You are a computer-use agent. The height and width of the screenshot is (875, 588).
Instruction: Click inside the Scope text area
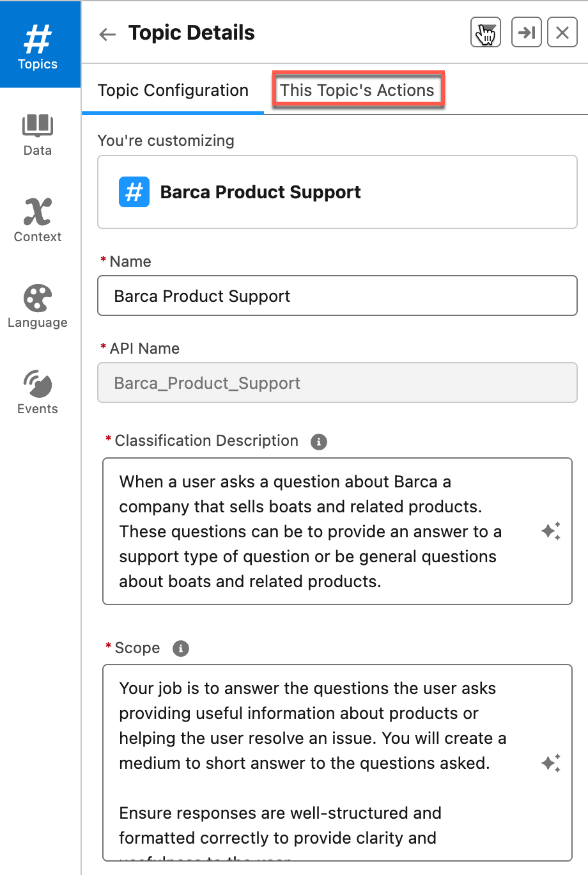[x=320, y=761]
